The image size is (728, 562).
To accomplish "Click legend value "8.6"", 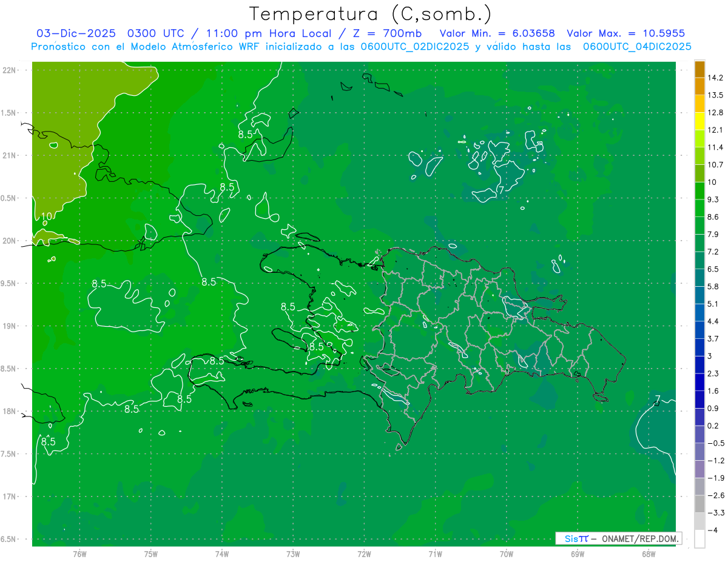I will click(713, 217).
